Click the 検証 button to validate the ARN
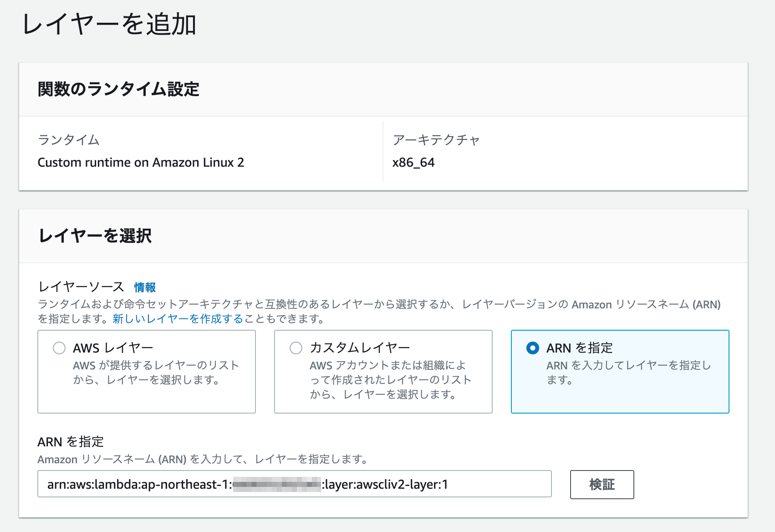 602,485
